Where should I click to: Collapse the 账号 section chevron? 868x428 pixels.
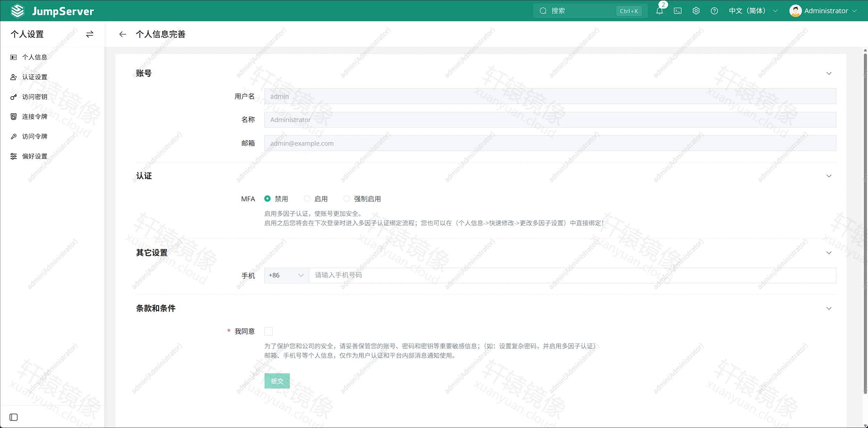point(829,73)
